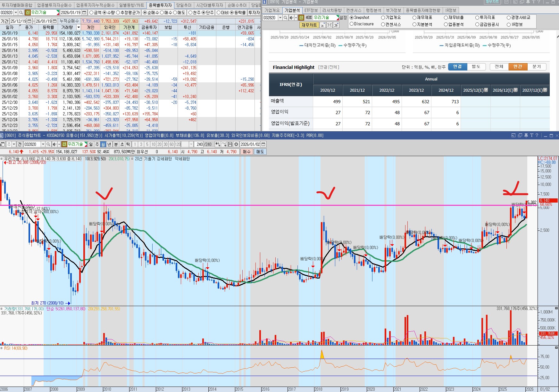
Task: Select 대비 radio button
Action: tap(219, 13)
